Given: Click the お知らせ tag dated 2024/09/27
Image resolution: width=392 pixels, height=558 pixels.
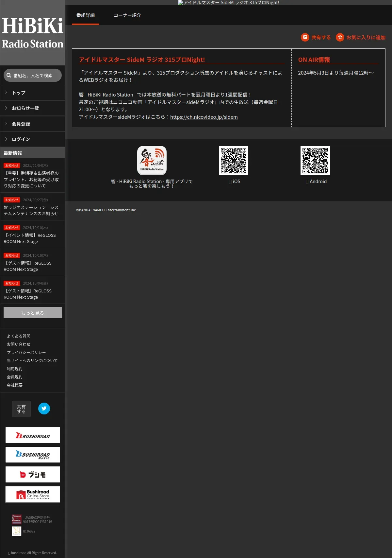Looking at the screenshot, I should pos(12,200).
